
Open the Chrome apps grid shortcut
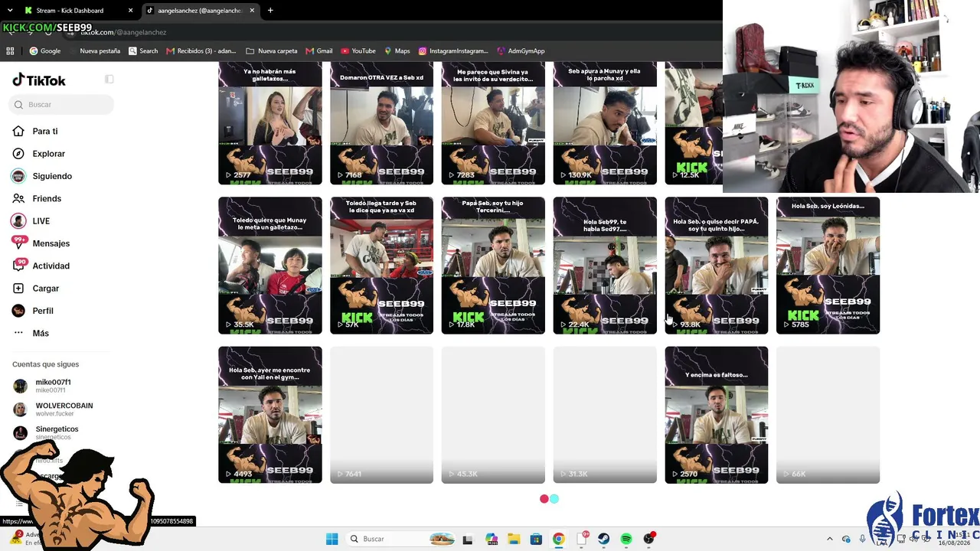pyautogui.click(x=10, y=51)
